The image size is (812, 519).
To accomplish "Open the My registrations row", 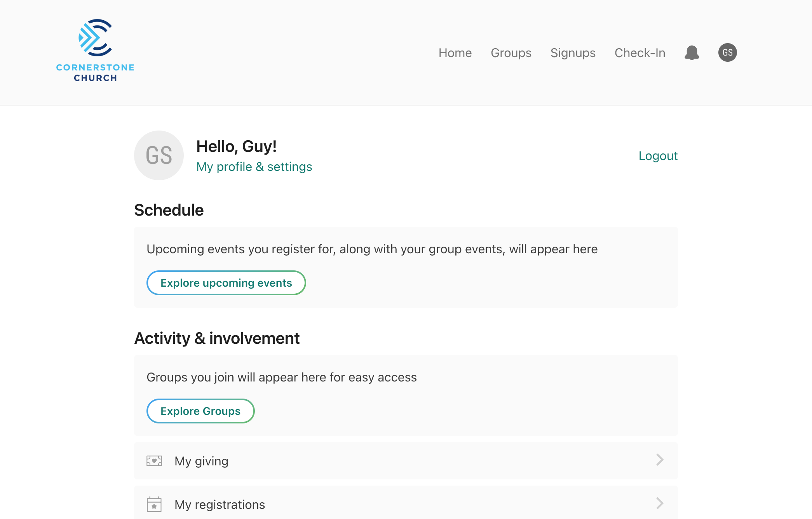I will pyautogui.click(x=406, y=503).
